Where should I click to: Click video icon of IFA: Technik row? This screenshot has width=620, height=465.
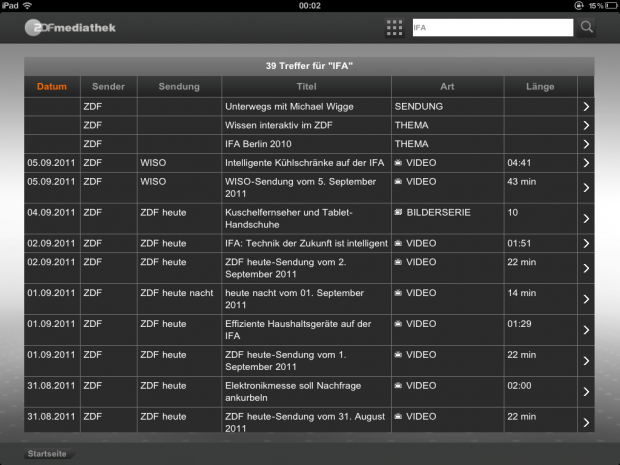coord(399,243)
